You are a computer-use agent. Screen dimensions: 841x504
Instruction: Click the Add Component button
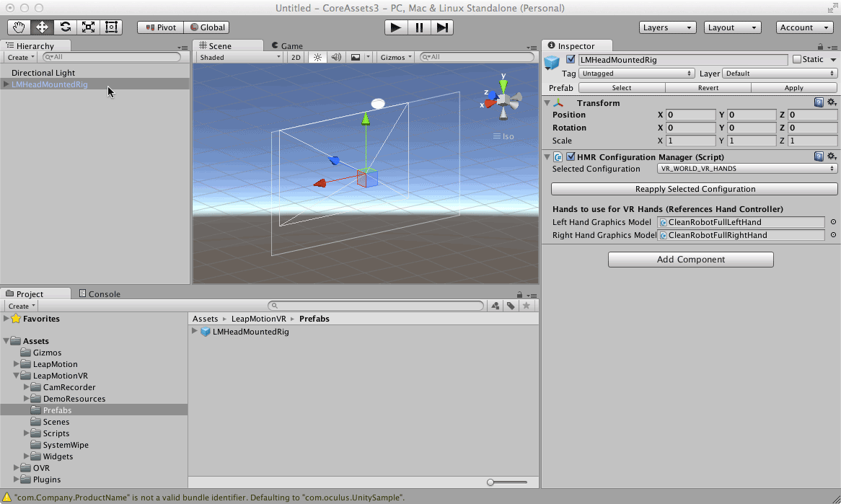click(x=691, y=260)
